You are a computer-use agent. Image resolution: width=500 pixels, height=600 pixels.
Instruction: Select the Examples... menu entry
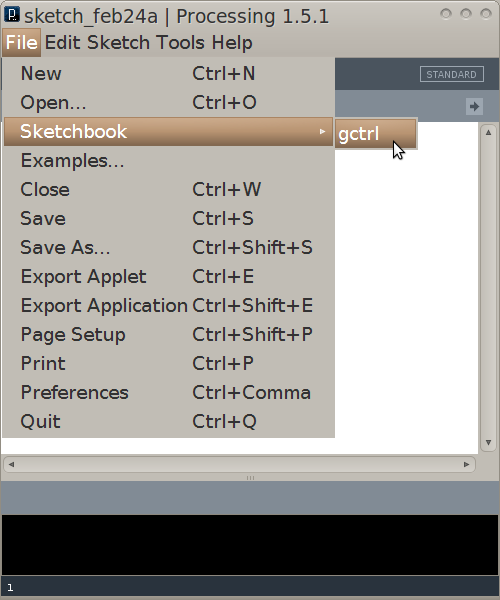168,161
